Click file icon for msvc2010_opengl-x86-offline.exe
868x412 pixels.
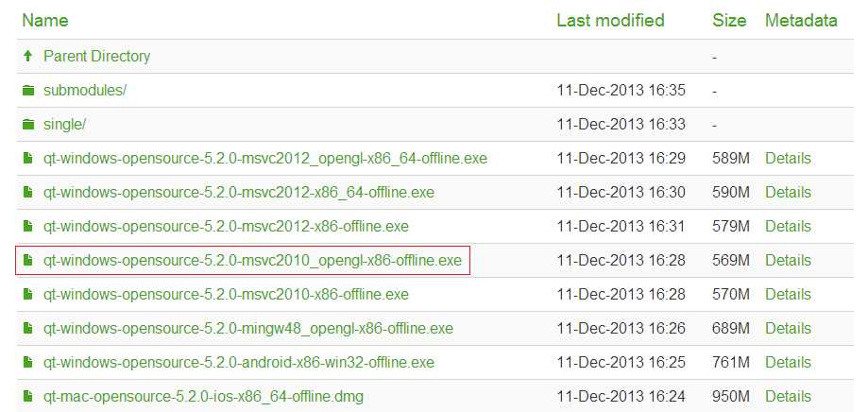27,260
